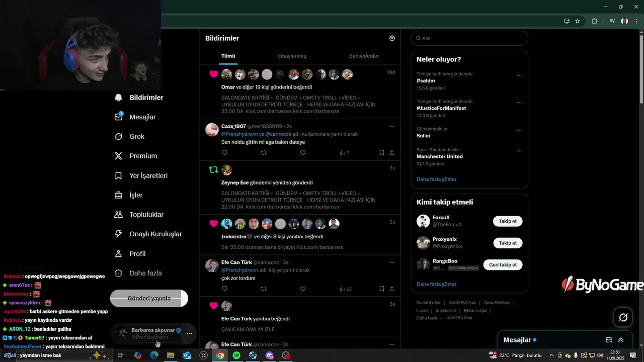Open Spotify in Windows taskbar
Viewport: 644px width, 362px height.
[x=236, y=355]
